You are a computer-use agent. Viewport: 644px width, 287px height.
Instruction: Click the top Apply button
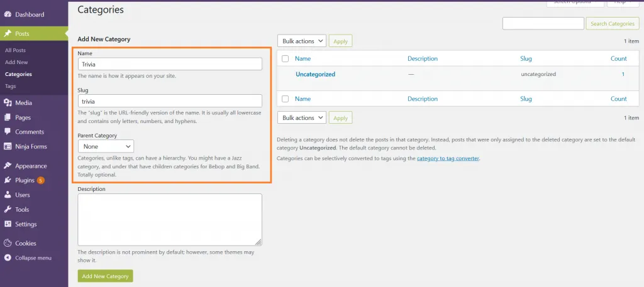click(x=340, y=41)
